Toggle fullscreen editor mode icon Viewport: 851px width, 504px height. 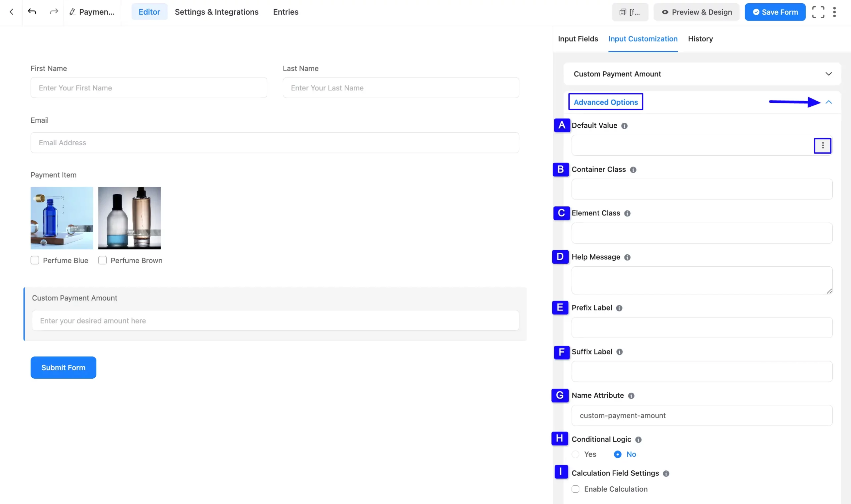click(818, 12)
